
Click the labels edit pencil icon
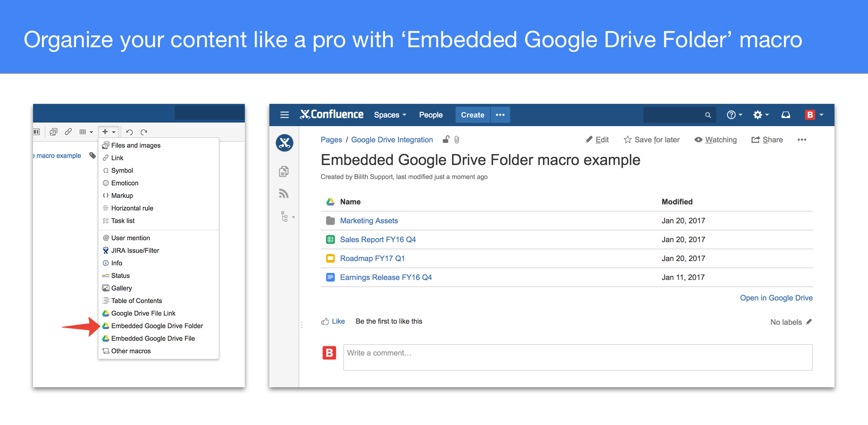809,322
